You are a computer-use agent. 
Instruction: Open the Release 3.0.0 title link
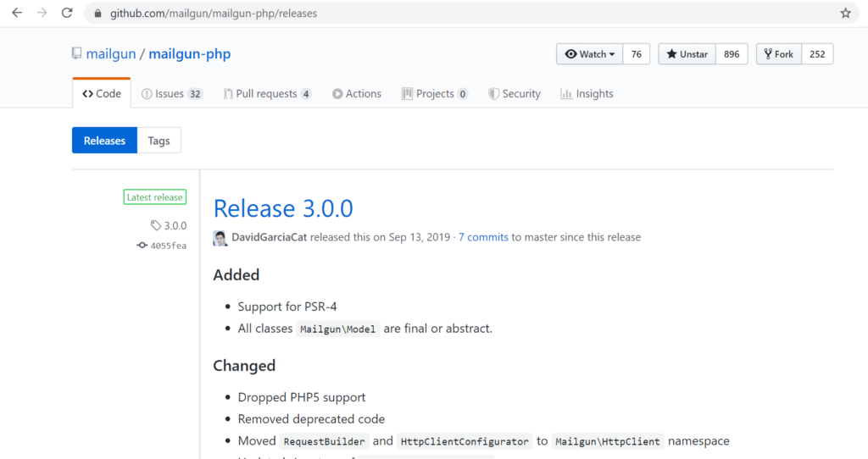point(283,208)
